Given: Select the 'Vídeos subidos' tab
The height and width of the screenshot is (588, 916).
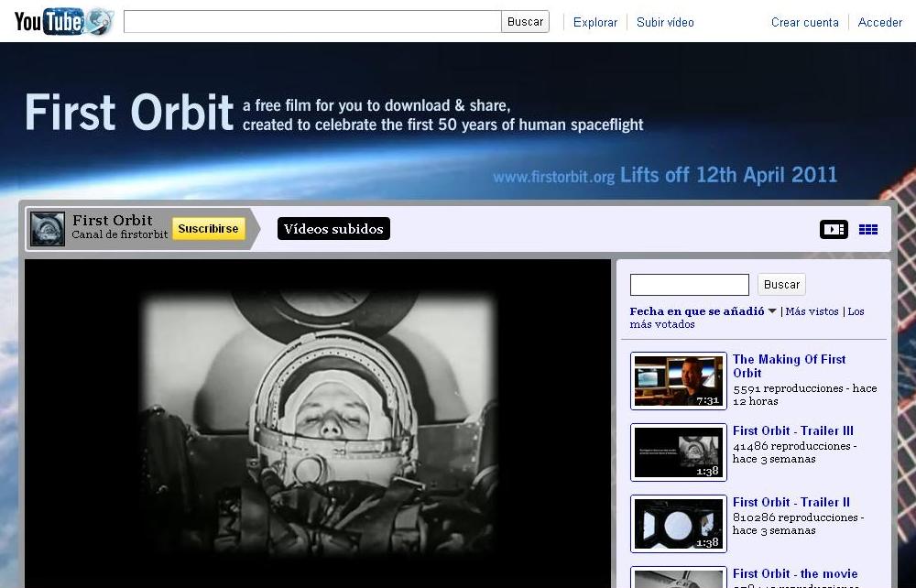Looking at the screenshot, I should coord(333,229).
